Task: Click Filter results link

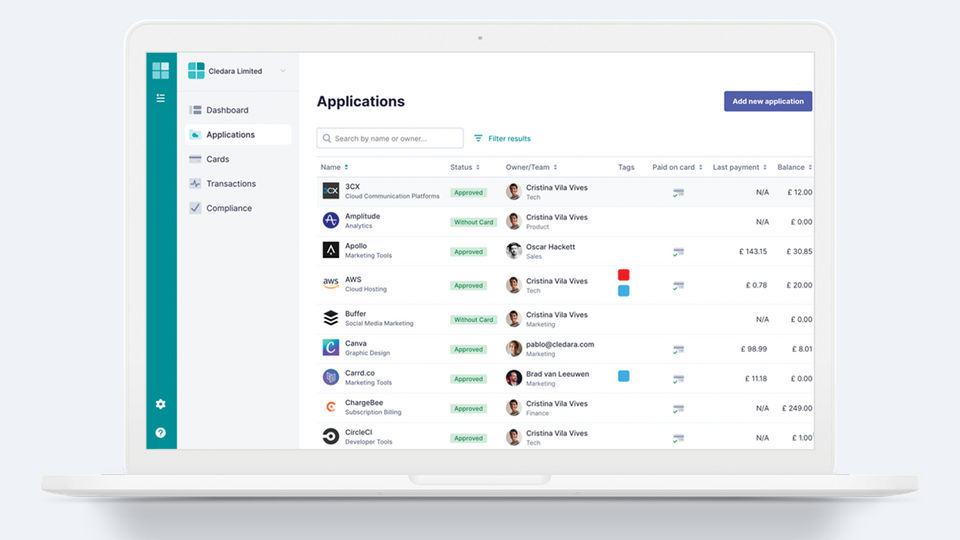Action: [503, 138]
